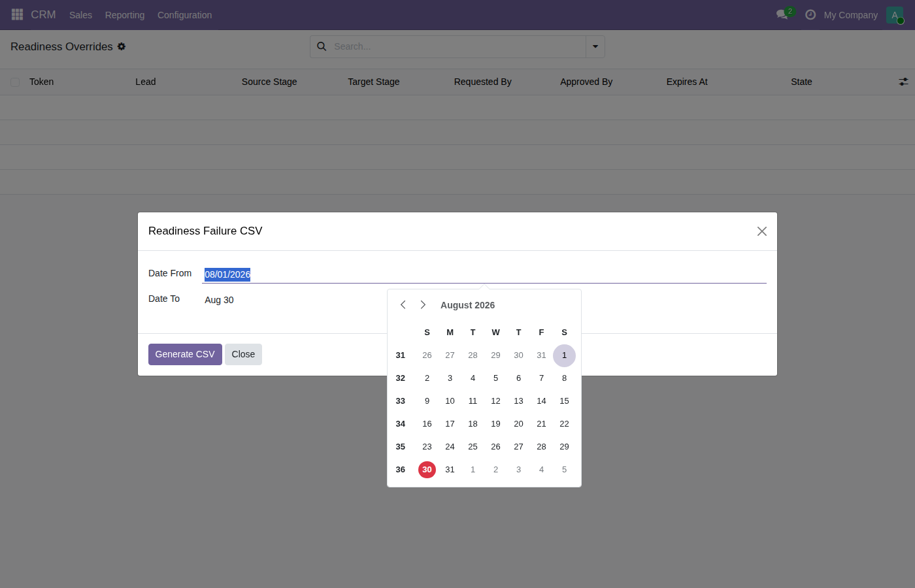Click the Generate CSV button
This screenshot has height=588, width=915.
185,354
